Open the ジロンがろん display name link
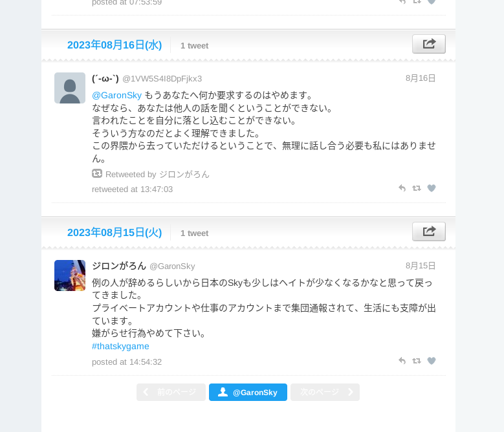The width and height of the screenshot is (504, 432). [x=119, y=266]
